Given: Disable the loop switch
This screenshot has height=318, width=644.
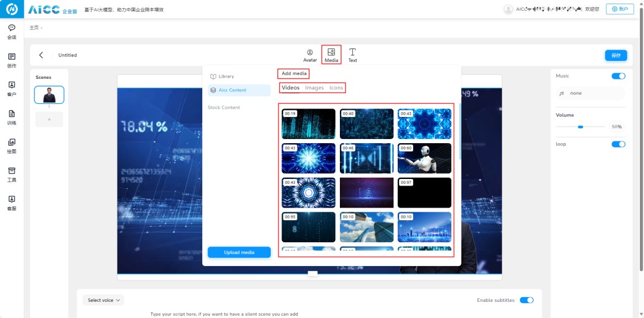Looking at the screenshot, I should click(618, 144).
